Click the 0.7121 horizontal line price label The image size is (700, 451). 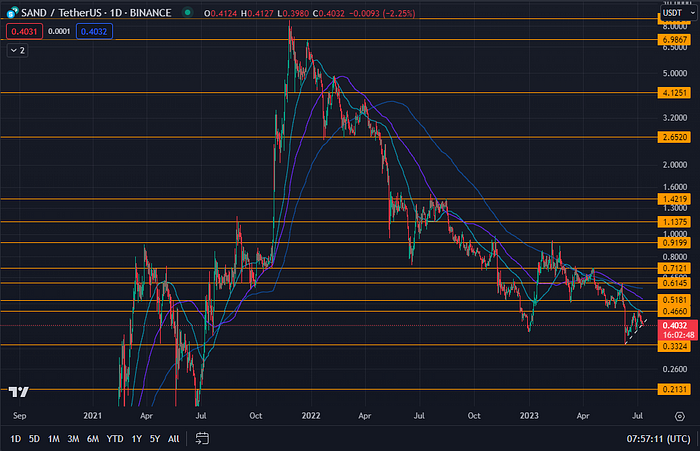coord(674,268)
